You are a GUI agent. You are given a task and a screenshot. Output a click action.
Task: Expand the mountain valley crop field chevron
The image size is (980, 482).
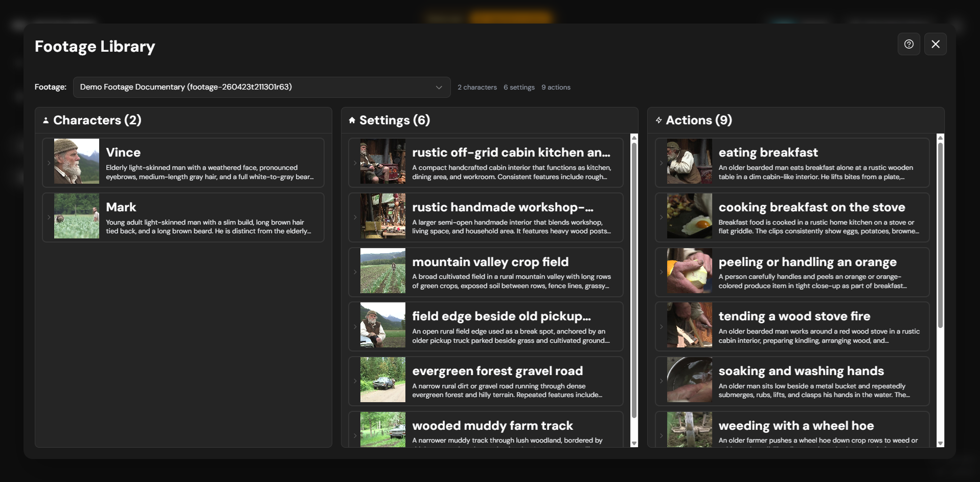(x=355, y=272)
